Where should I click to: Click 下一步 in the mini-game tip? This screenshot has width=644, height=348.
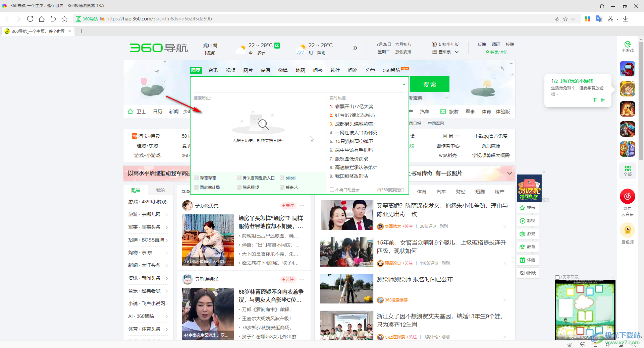tap(598, 100)
